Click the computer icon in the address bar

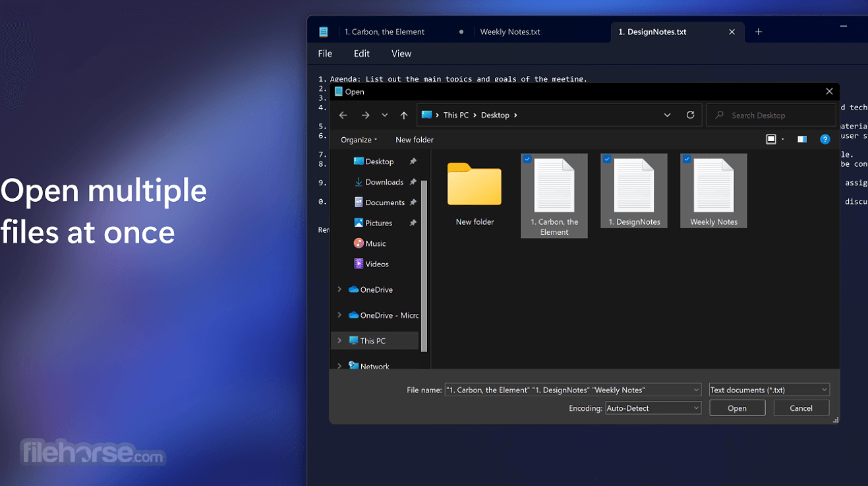coord(426,115)
